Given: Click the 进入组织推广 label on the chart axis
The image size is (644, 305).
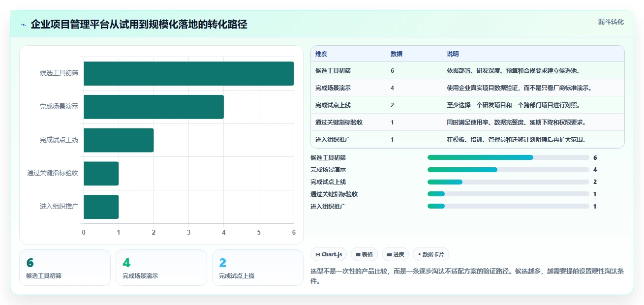Looking at the screenshot, I should pos(59,207).
